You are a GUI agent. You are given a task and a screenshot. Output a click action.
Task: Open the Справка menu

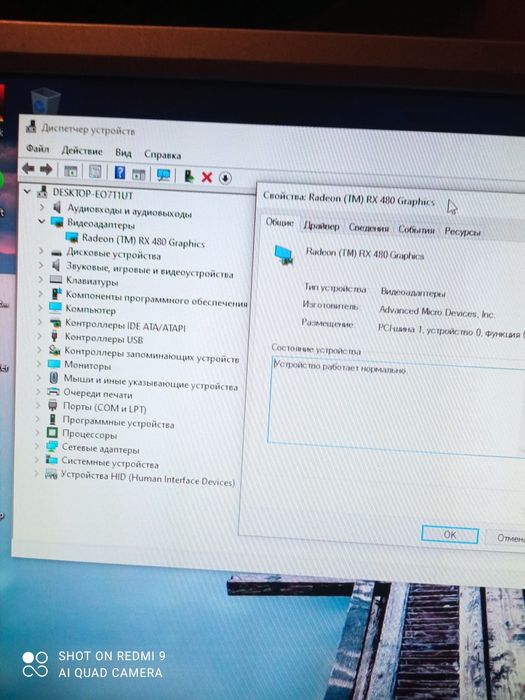[x=162, y=155]
